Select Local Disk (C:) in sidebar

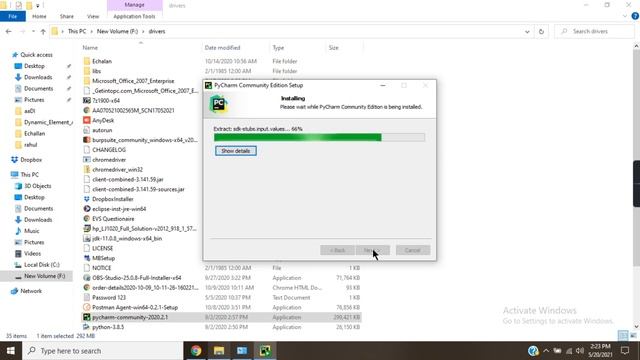click(42, 265)
